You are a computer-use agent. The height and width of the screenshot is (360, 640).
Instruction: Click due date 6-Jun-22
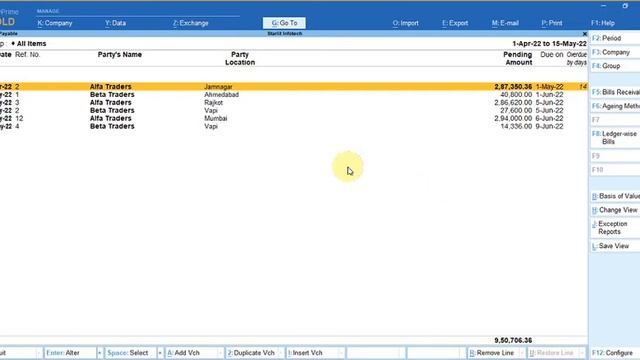pyautogui.click(x=549, y=118)
